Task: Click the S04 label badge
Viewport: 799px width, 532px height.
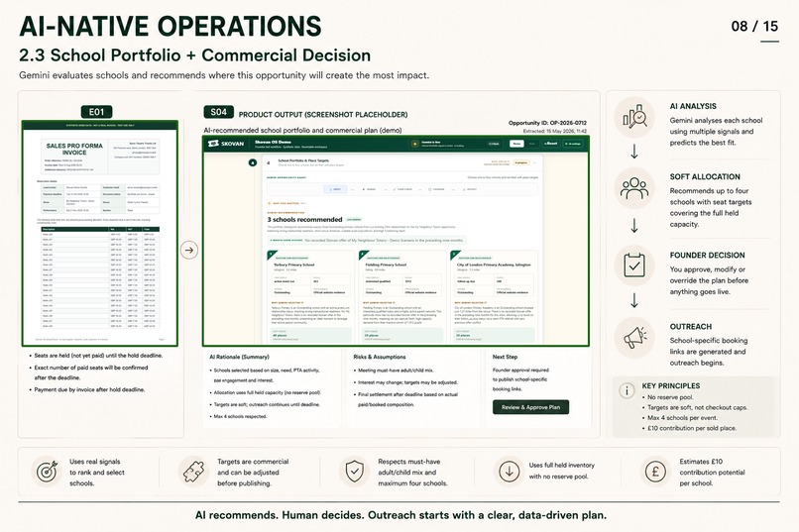Action: pos(219,112)
